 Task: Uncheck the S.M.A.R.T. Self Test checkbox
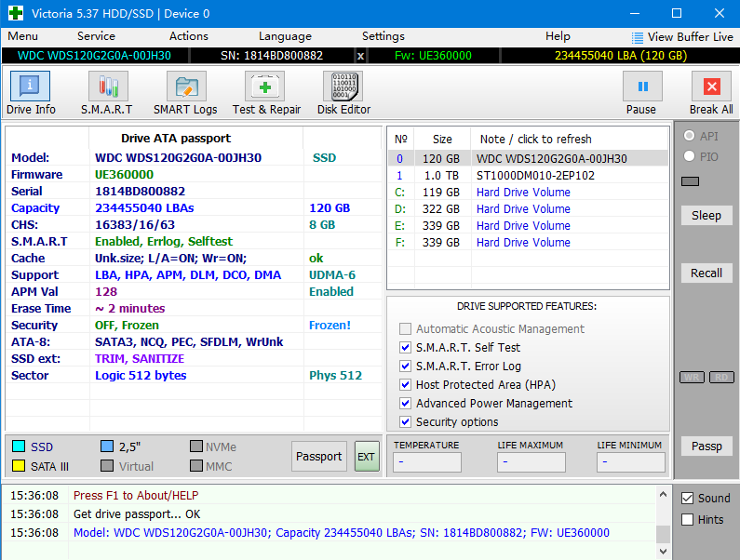(x=405, y=348)
